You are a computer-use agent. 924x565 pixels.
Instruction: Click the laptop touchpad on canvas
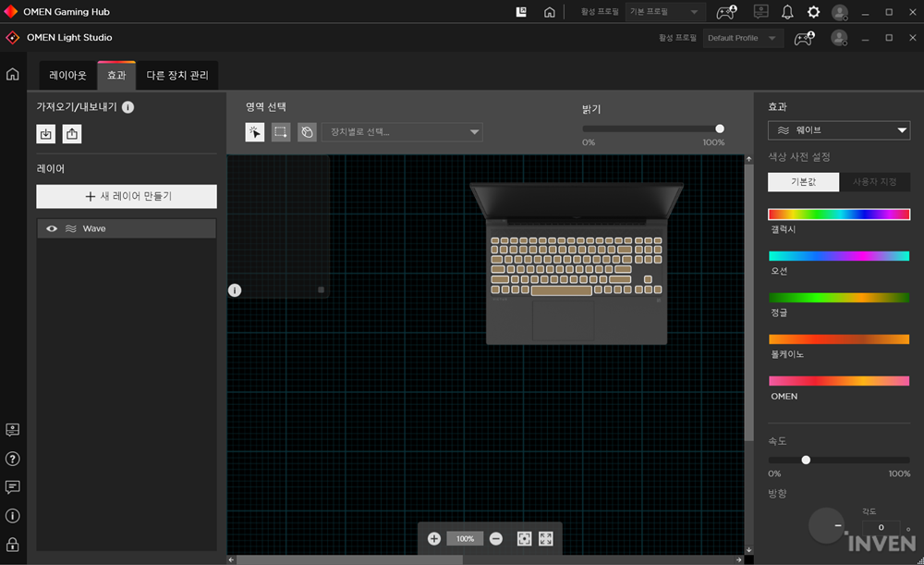[x=563, y=320]
